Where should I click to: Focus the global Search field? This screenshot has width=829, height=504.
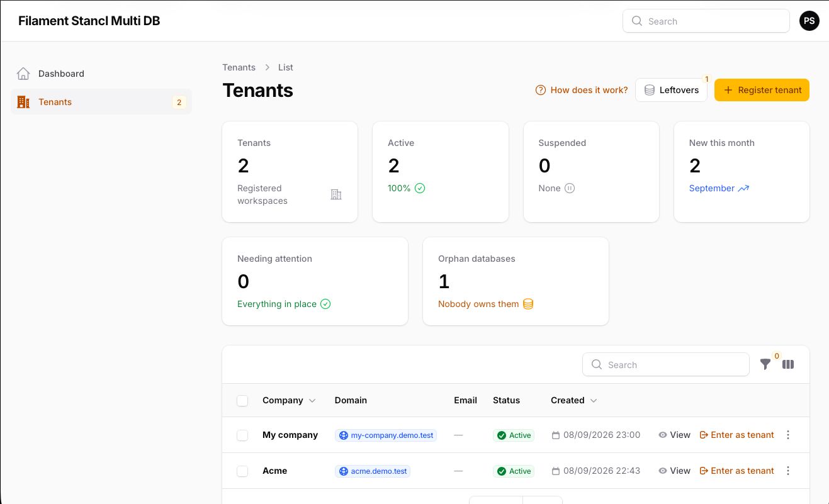(706, 21)
